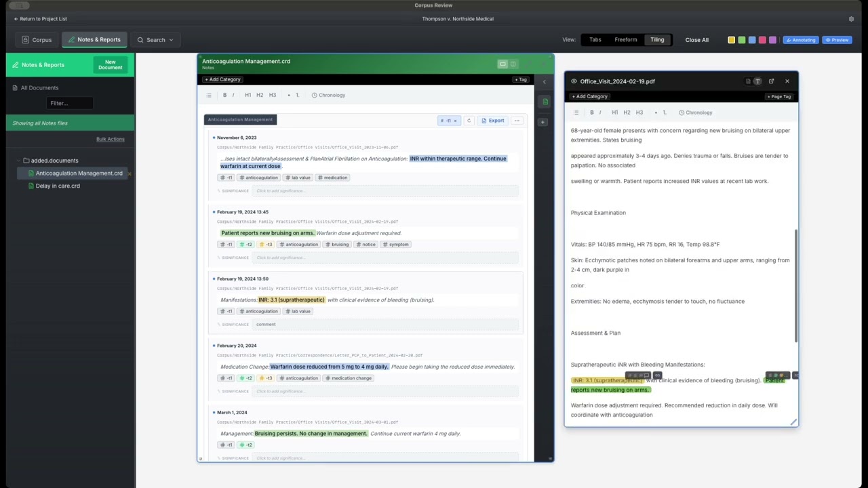Viewport: 868px width, 488px height.
Task: Click the + Page Tag button
Action: tap(778, 96)
